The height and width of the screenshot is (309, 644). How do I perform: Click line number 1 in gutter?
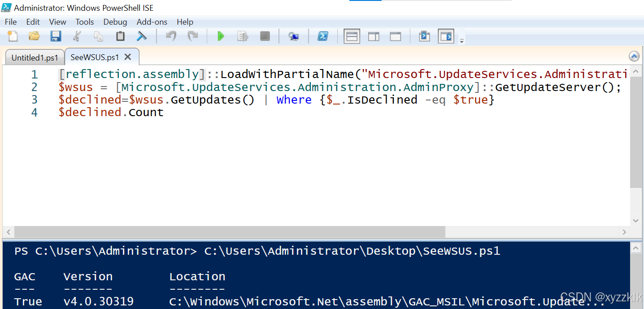[35, 74]
